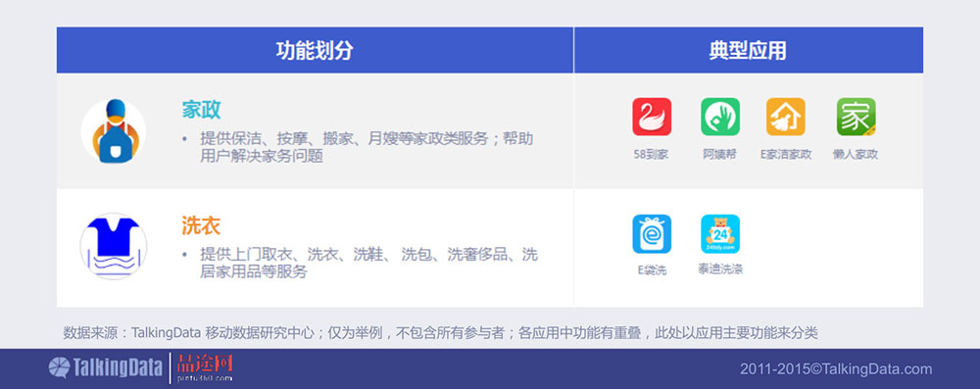
Task: Click the 泰迪洗涤 bear icon
Action: click(720, 234)
